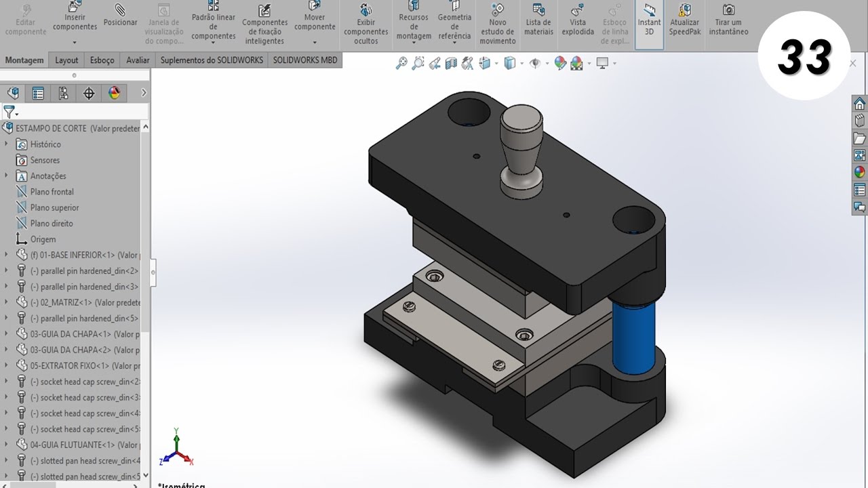This screenshot has height=488, width=868.
Task: Open File Explorer folder in task pane
Action: tap(859, 138)
